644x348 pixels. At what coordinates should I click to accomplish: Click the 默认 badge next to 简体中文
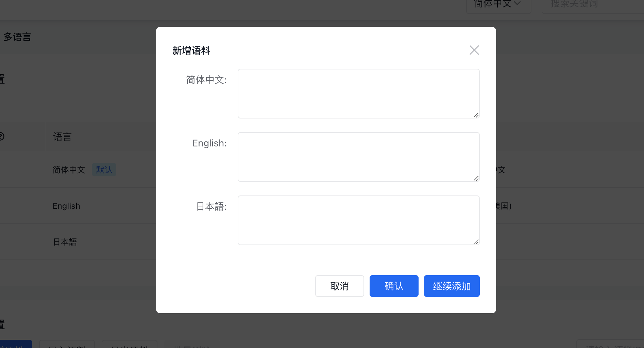pos(104,169)
